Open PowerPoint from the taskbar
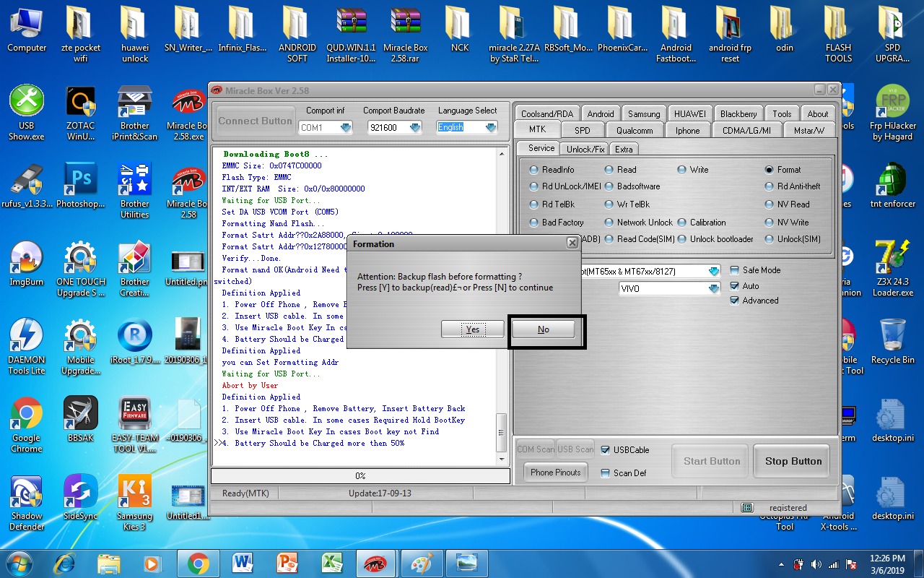 click(x=287, y=563)
